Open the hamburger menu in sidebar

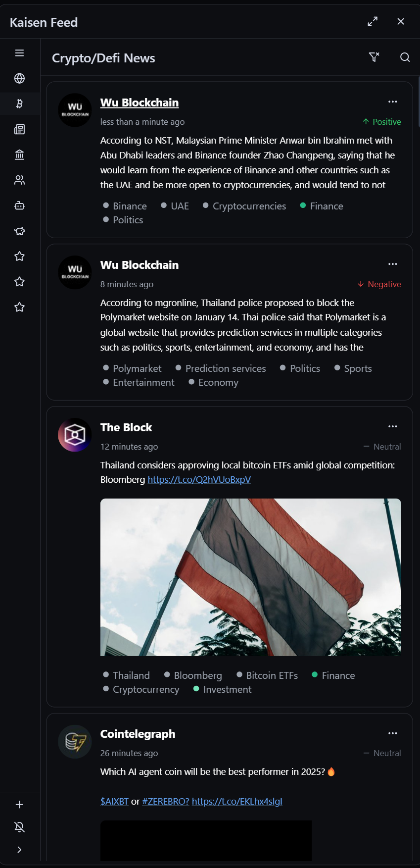19,53
